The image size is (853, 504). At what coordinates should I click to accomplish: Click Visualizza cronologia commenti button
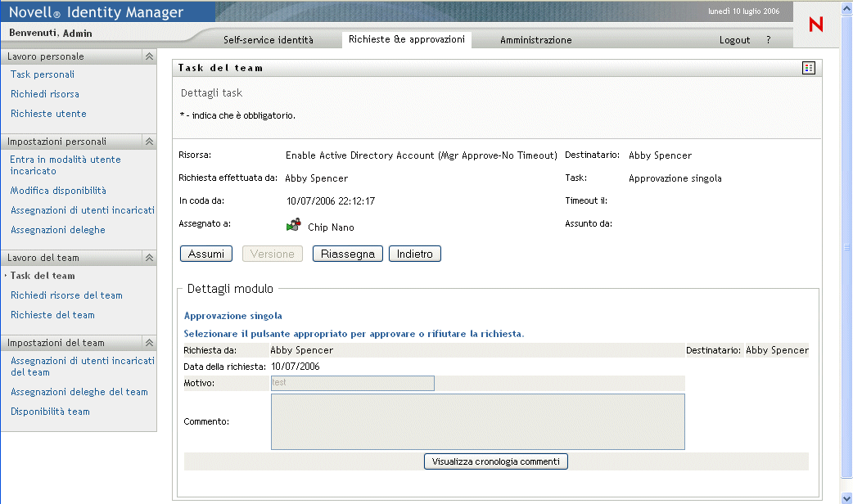click(495, 461)
